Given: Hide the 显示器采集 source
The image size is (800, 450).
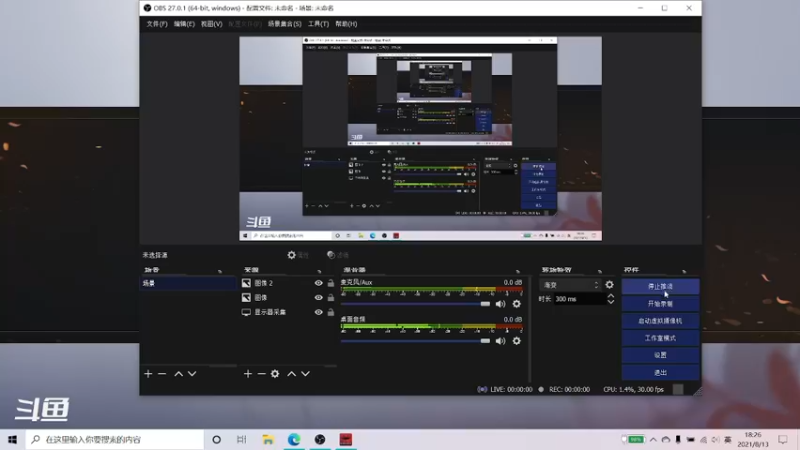Looking at the screenshot, I should 318,312.
